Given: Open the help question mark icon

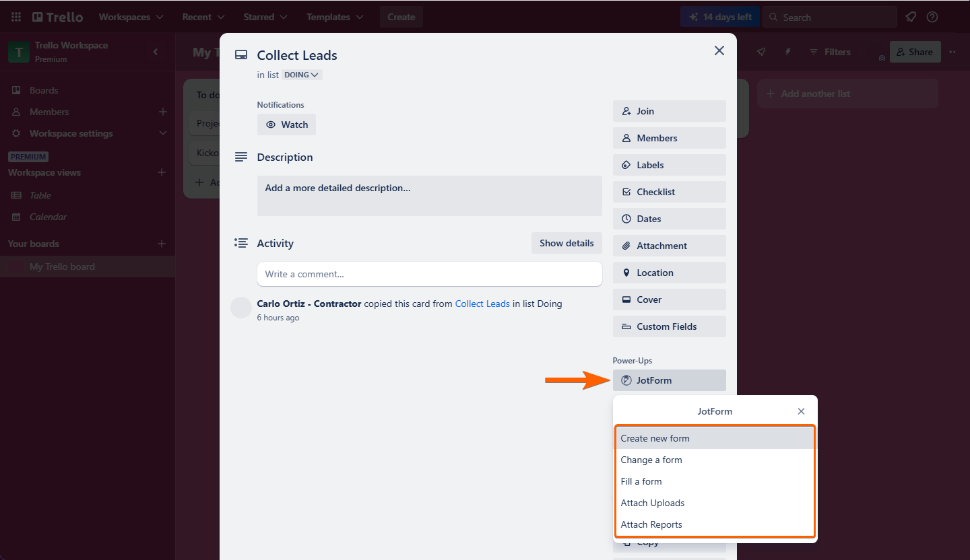Looking at the screenshot, I should (x=932, y=17).
